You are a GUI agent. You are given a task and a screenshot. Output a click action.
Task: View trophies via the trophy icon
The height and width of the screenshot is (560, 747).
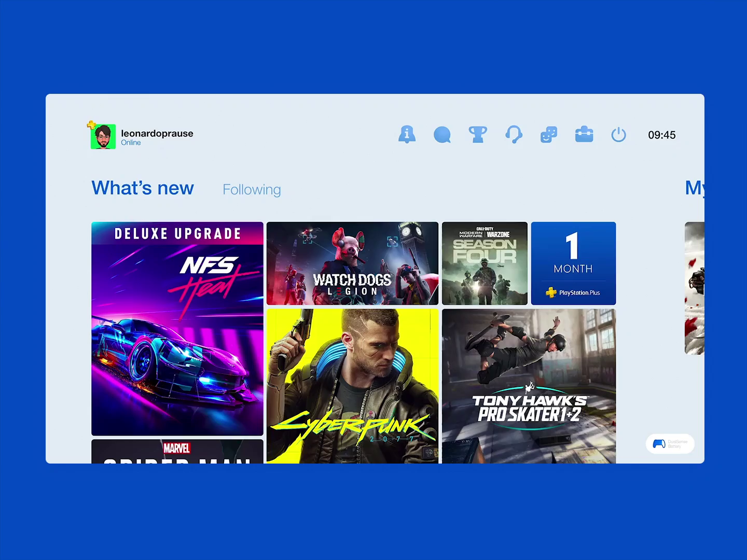coord(478,135)
